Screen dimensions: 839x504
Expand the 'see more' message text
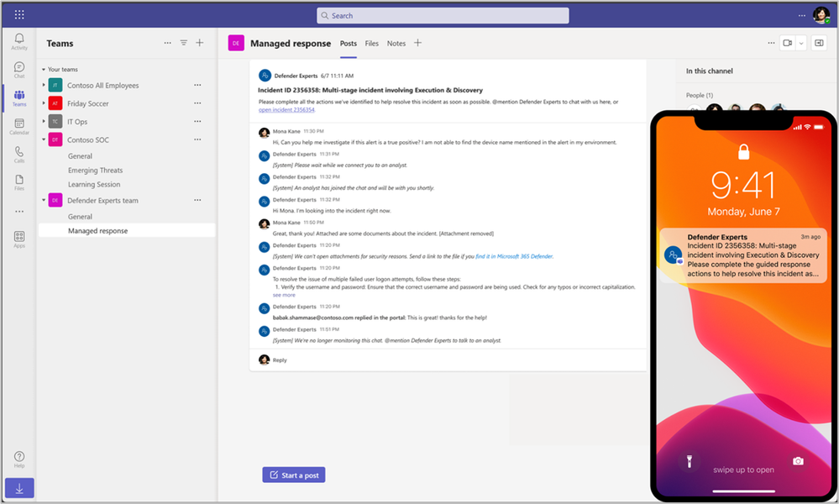(x=284, y=295)
